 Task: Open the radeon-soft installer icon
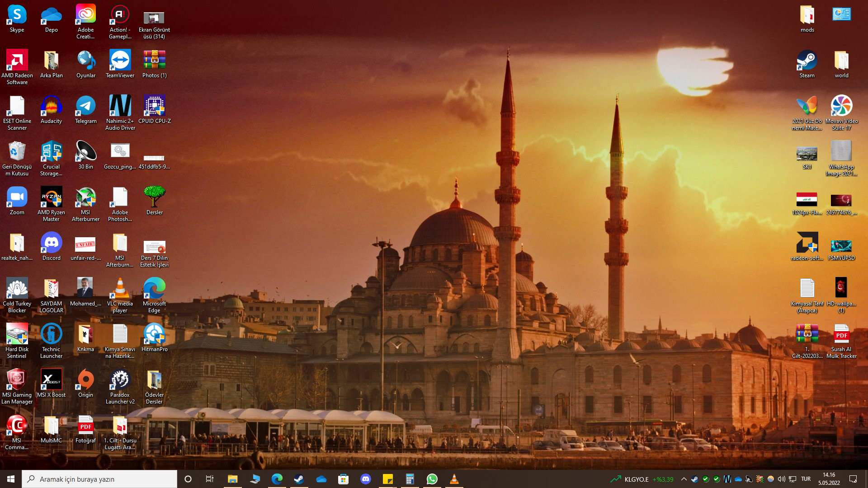tap(807, 247)
